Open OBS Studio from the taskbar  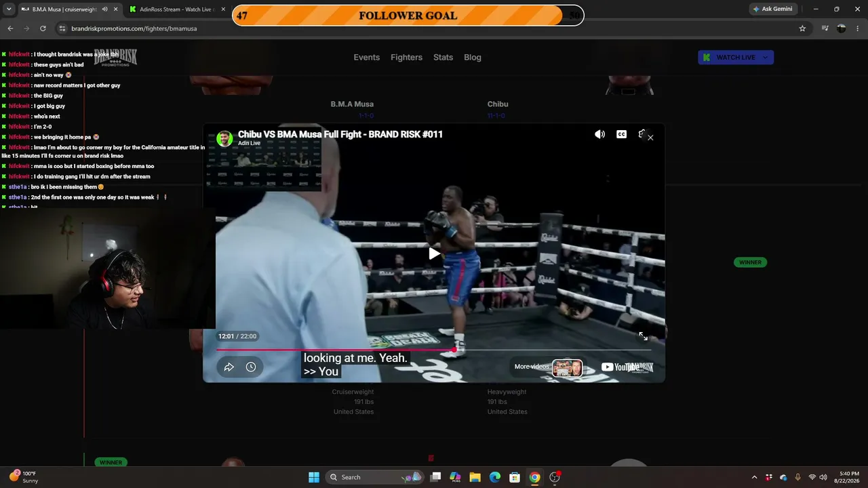tap(555, 477)
